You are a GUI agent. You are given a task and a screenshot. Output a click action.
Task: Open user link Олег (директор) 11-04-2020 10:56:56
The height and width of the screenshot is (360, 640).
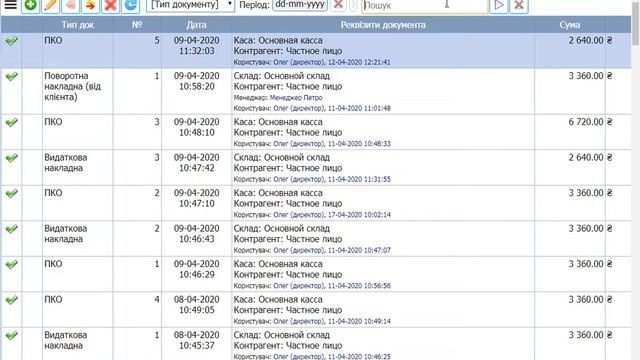(332, 286)
